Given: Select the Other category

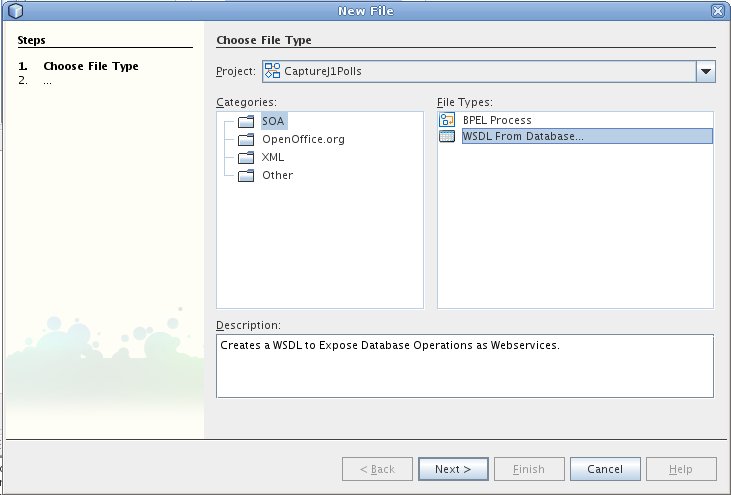Looking at the screenshot, I should click(x=277, y=176).
